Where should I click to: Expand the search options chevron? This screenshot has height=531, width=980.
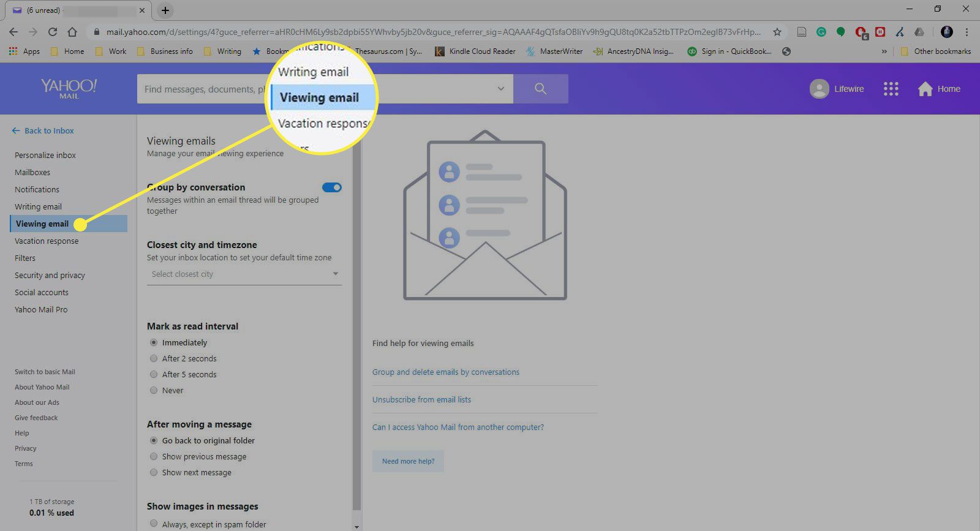click(500, 89)
